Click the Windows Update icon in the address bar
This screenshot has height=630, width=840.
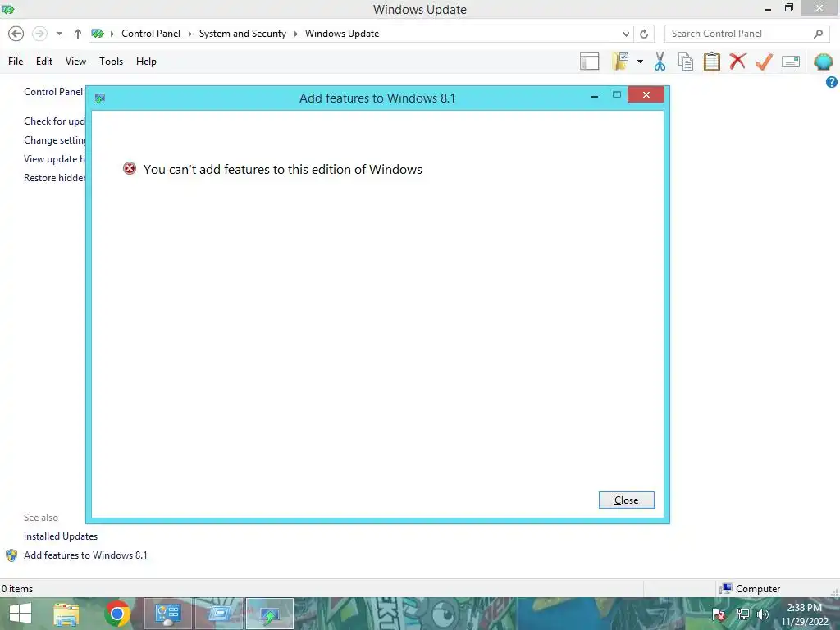(x=98, y=34)
